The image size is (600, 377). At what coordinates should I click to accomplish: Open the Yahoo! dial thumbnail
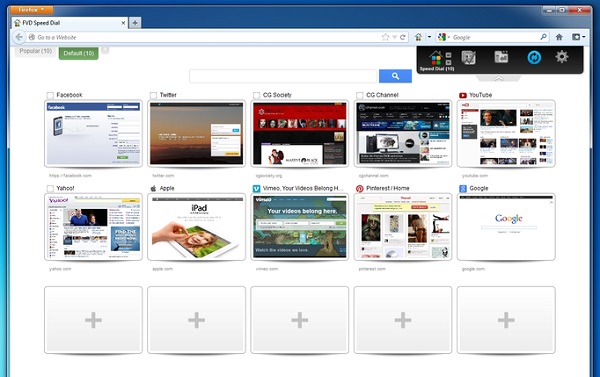(x=93, y=227)
